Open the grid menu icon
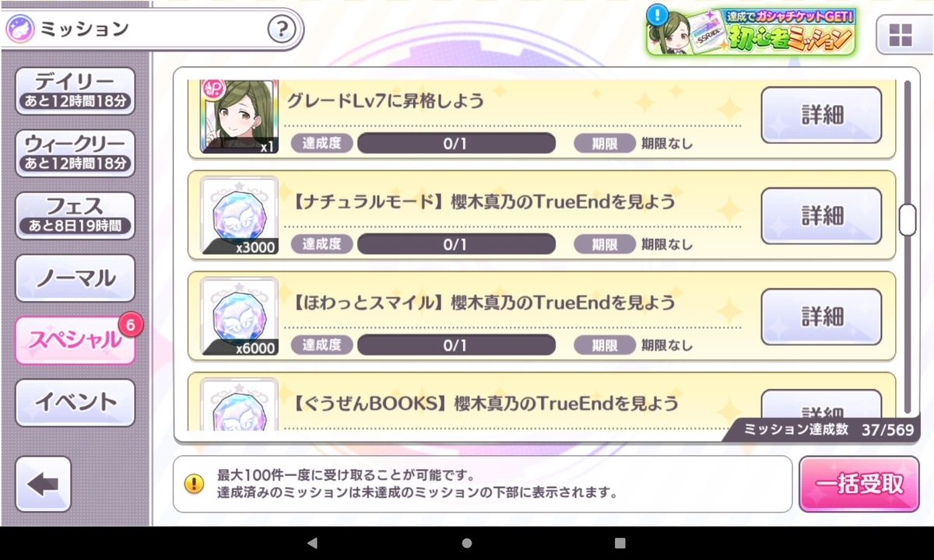The width and height of the screenshot is (934, 560). point(900,34)
